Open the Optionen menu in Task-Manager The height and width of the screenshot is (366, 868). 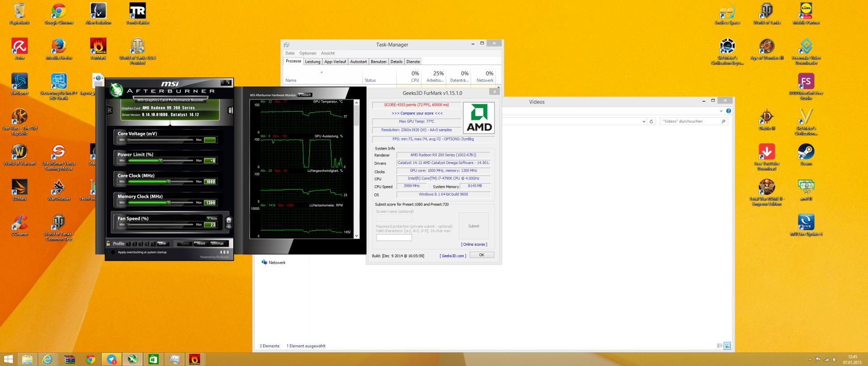pyautogui.click(x=308, y=53)
